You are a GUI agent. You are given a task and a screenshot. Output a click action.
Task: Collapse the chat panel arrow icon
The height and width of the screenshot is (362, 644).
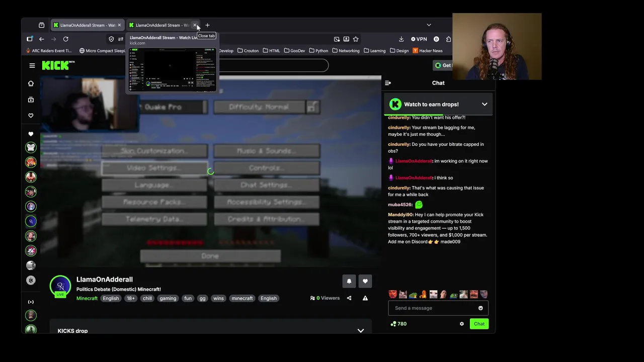click(388, 83)
